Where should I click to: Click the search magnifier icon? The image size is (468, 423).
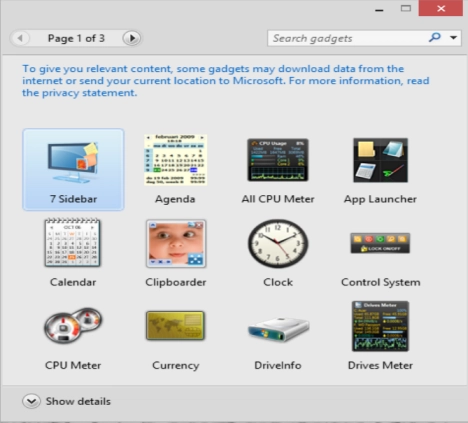pyautogui.click(x=434, y=38)
